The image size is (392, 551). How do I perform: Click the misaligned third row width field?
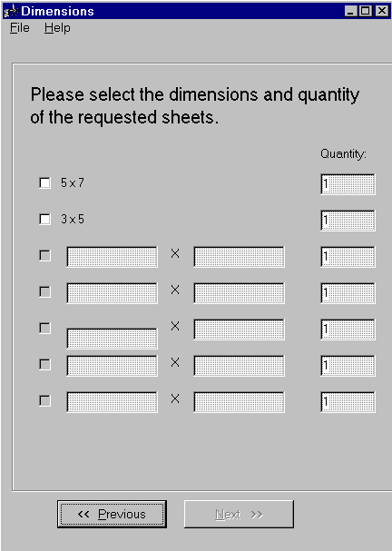[x=112, y=339]
